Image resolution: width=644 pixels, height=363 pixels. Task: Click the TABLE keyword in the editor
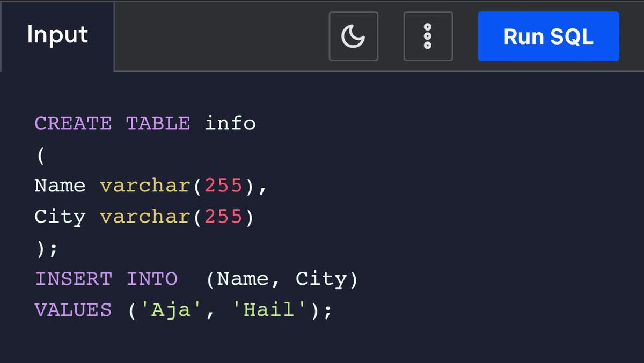158,123
